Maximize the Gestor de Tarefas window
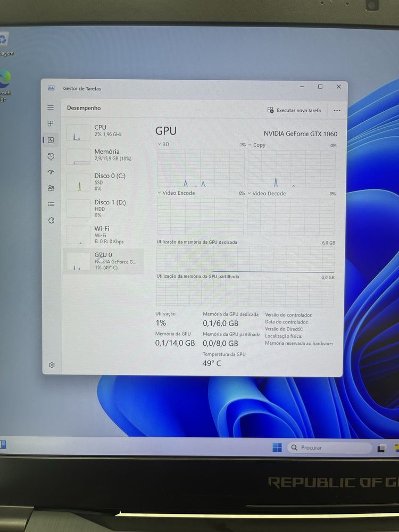Image resolution: width=399 pixels, height=532 pixels. (x=320, y=87)
